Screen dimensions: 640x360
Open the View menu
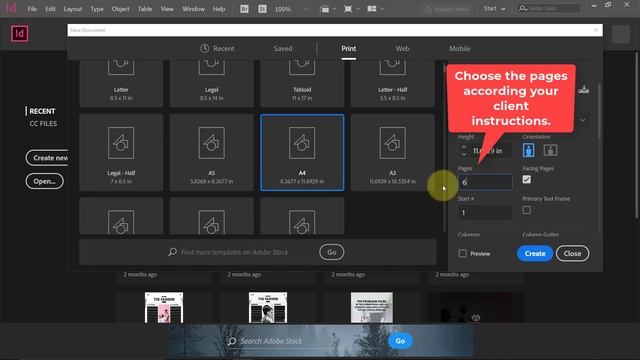point(167,9)
